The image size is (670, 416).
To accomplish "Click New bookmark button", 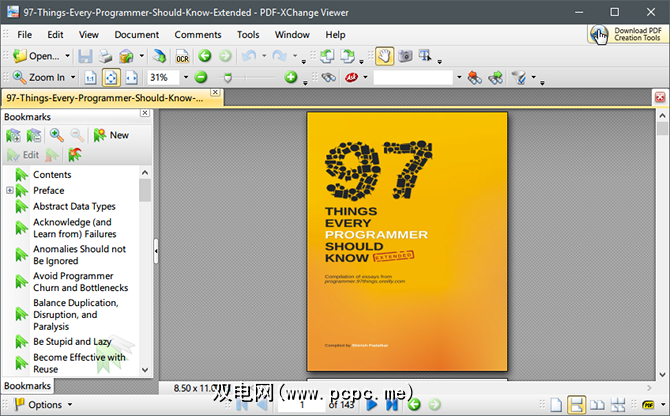I will (x=110, y=135).
